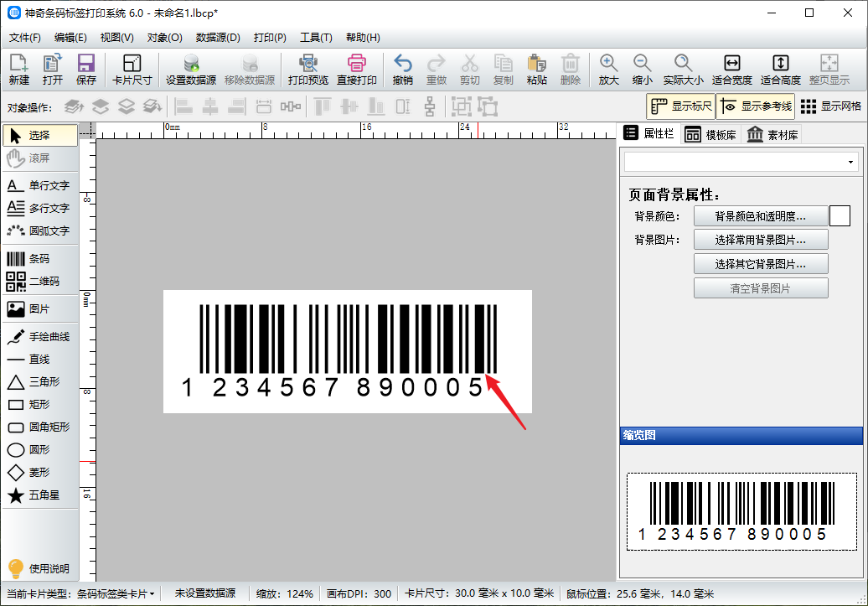Toggle the 显示网格 grid display
The image size is (868, 606).
[x=830, y=106]
